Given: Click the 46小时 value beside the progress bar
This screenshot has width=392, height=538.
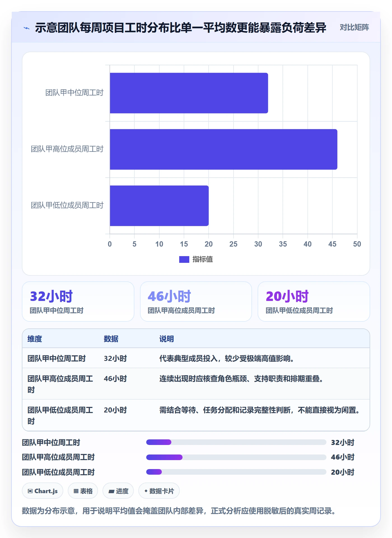Looking at the screenshot, I should (343, 457).
